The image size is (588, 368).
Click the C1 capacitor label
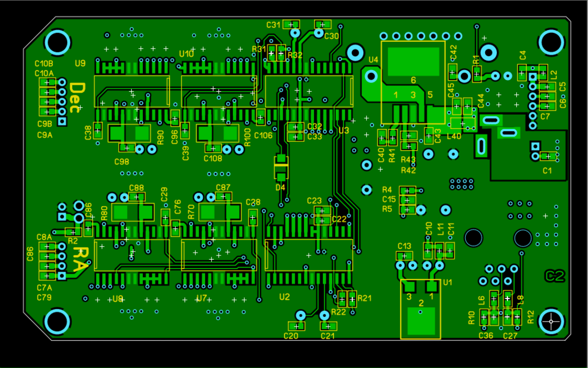(547, 171)
